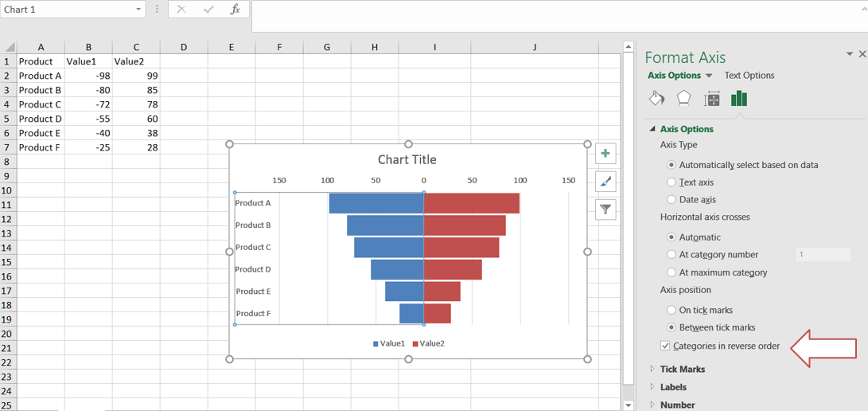868x411 pixels.
Task: Click the Chart Elements plus button
Action: [605, 154]
